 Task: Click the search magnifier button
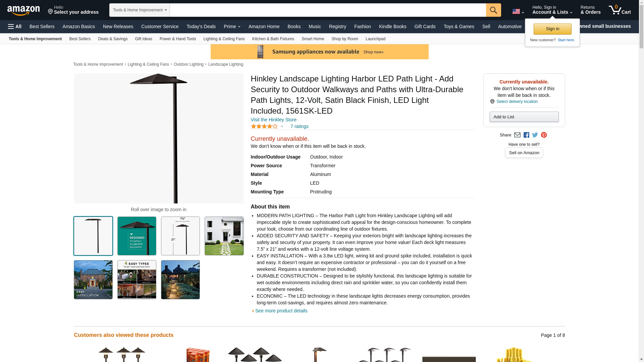click(493, 10)
